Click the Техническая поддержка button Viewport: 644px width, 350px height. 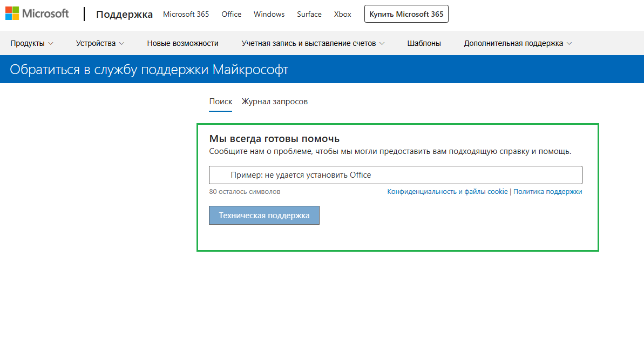[x=264, y=216]
